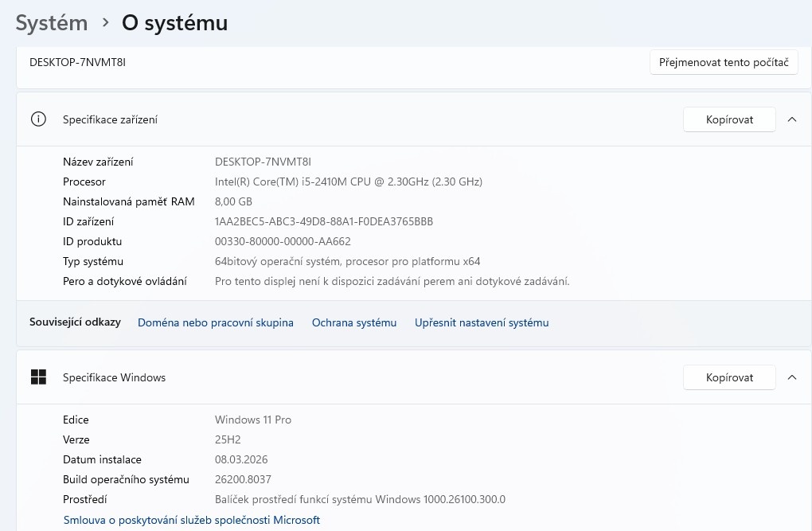Open the Smlouva o poskytování služeb Microsoft link

(x=193, y=520)
